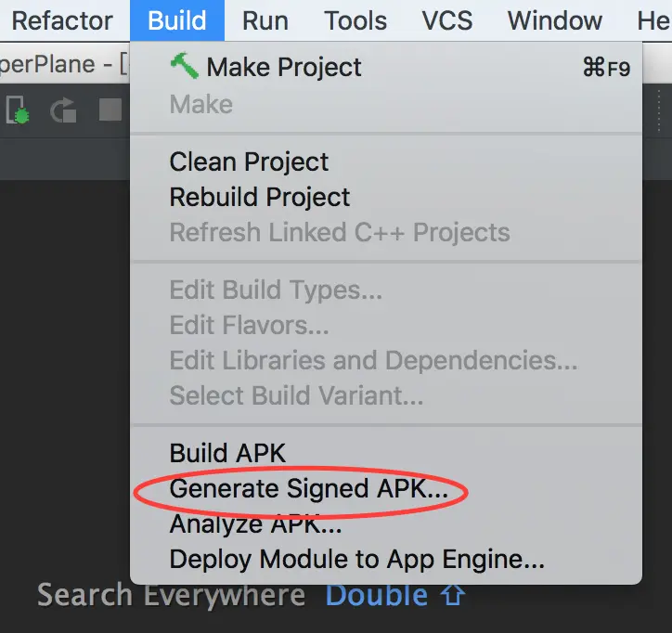Open the VCS menu
The image size is (672, 633).
(447, 20)
